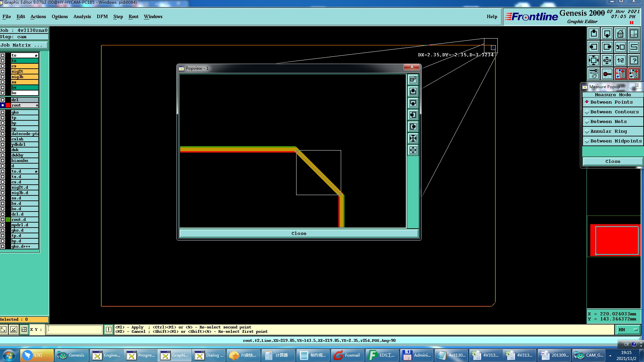Open the Job Matrix ... menu button

pos(23,45)
